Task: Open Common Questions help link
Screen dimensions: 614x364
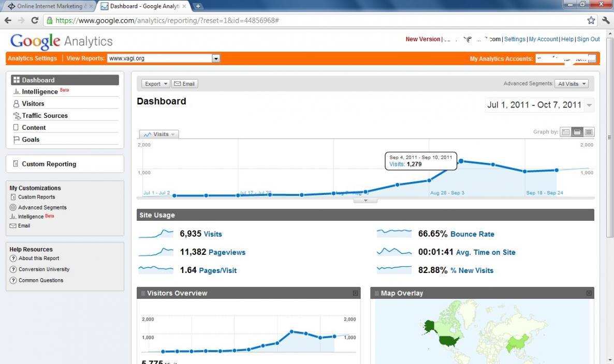Action: [41, 280]
